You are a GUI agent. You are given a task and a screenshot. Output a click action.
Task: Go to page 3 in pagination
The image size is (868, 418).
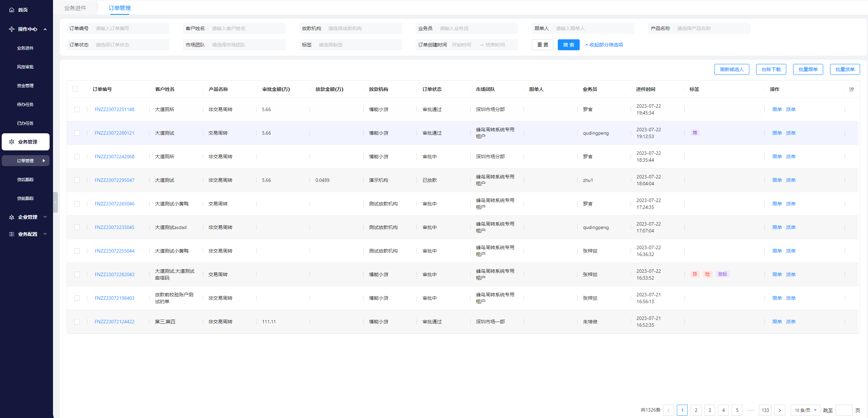pyautogui.click(x=710, y=410)
